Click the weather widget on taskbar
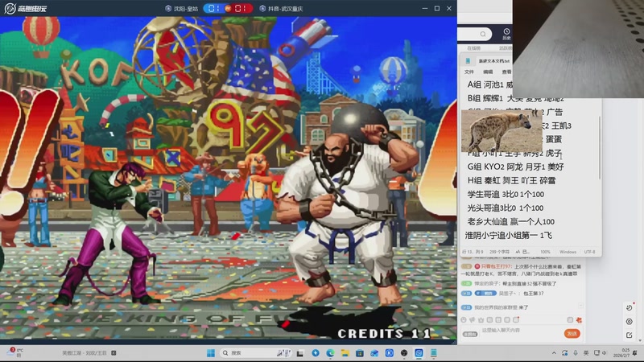 click(14, 352)
